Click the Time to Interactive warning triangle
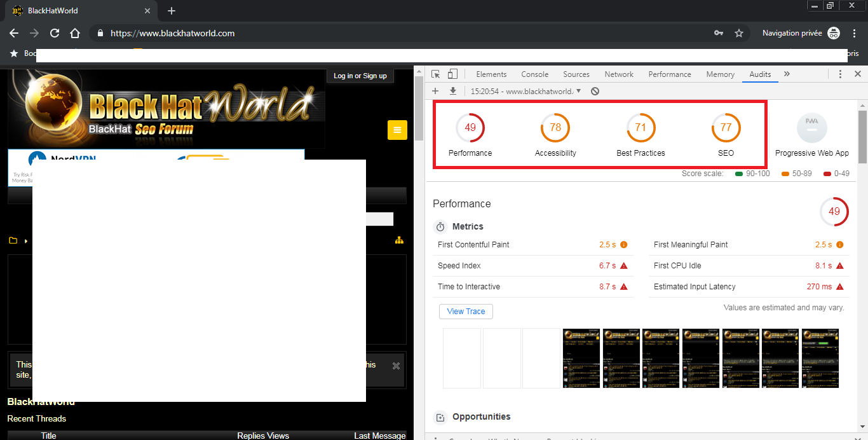This screenshot has height=440, width=868. tap(624, 287)
